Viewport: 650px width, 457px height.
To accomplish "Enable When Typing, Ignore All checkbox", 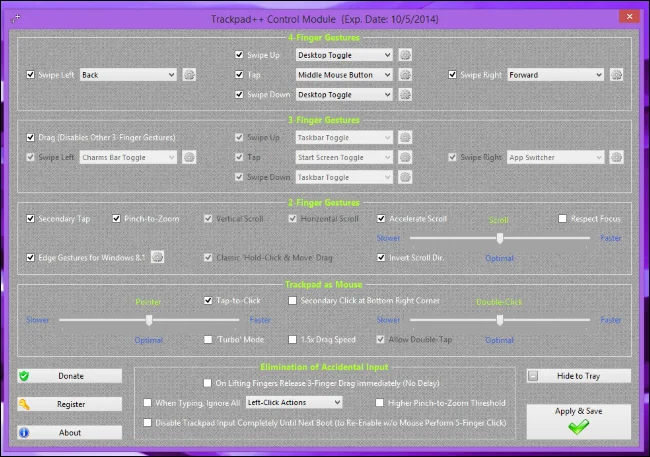I will [x=147, y=403].
